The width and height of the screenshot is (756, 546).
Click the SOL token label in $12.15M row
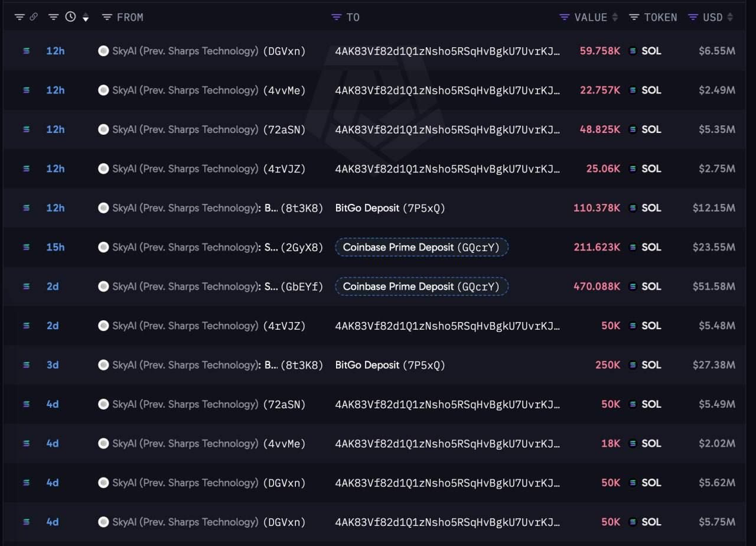click(x=651, y=208)
